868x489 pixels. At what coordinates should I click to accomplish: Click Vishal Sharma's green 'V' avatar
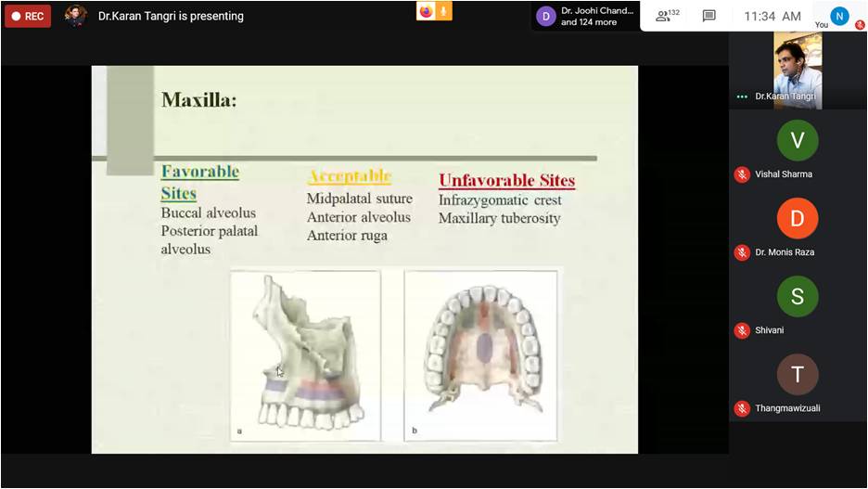pos(798,140)
